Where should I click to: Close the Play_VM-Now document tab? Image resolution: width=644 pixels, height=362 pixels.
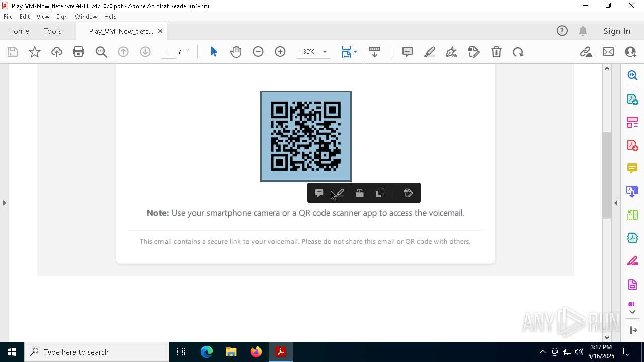click(x=160, y=31)
